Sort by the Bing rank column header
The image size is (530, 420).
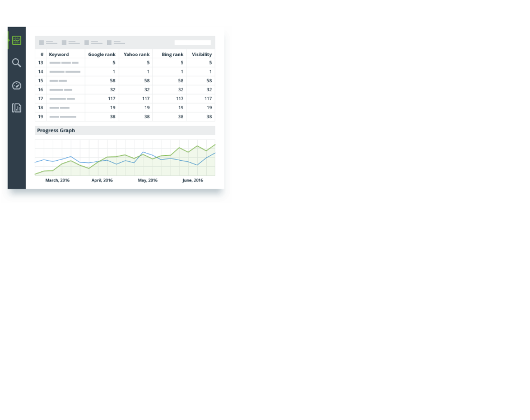(173, 54)
